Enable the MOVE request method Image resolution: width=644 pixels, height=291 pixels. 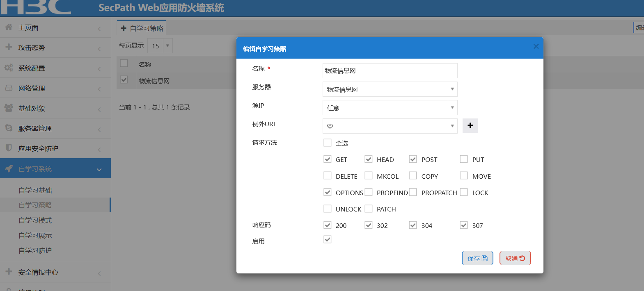coord(464,175)
